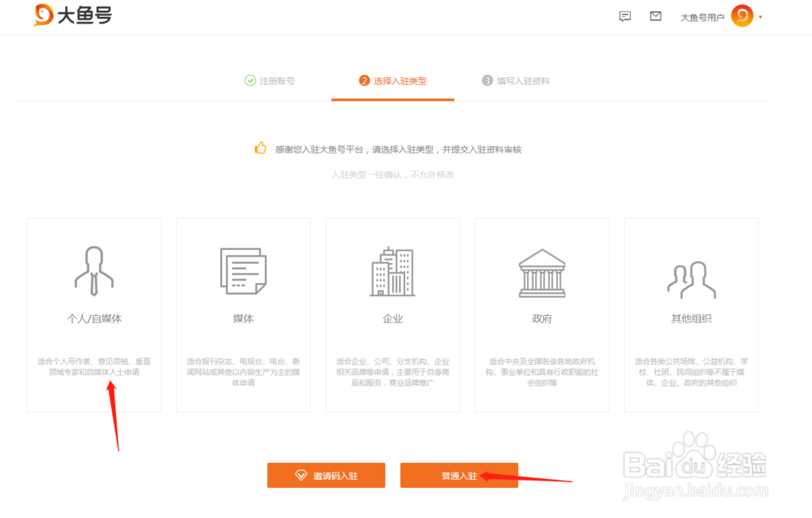812x518 pixels.
Task: Click the user avatar picture
Action: pyautogui.click(x=742, y=16)
